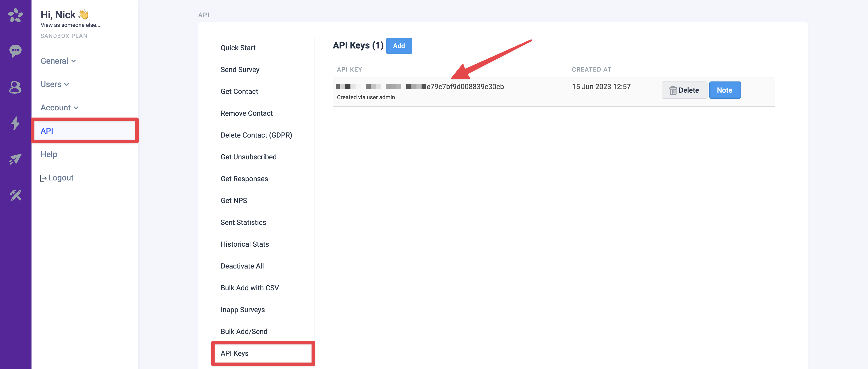The height and width of the screenshot is (369, 868).
Task: Open the paper plane send icon
Action: pos(15,159)
